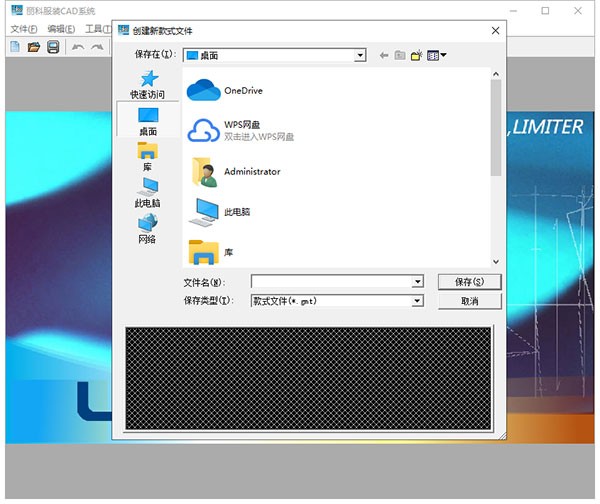Click the 保存(S) button

(x=469, y=282)
